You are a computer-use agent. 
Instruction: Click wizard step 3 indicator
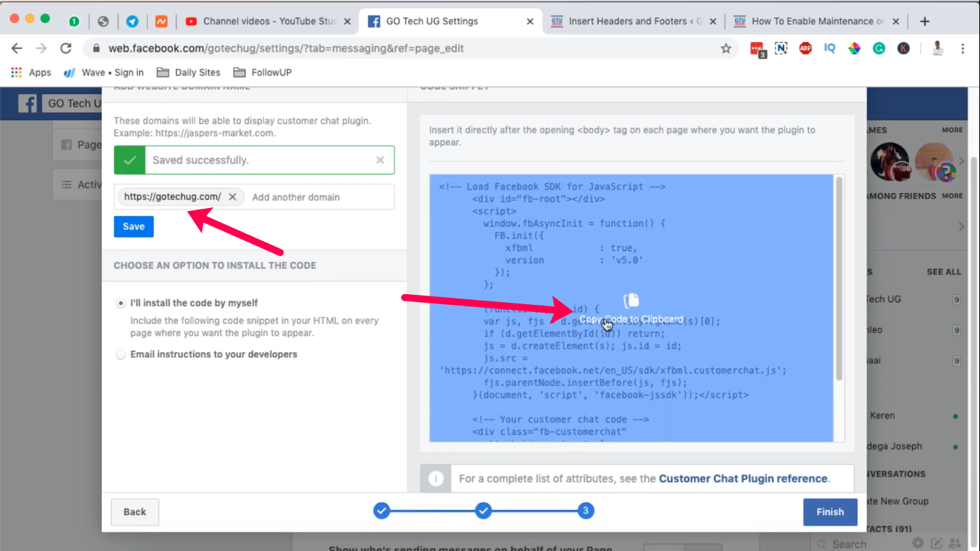click(585, 511)
